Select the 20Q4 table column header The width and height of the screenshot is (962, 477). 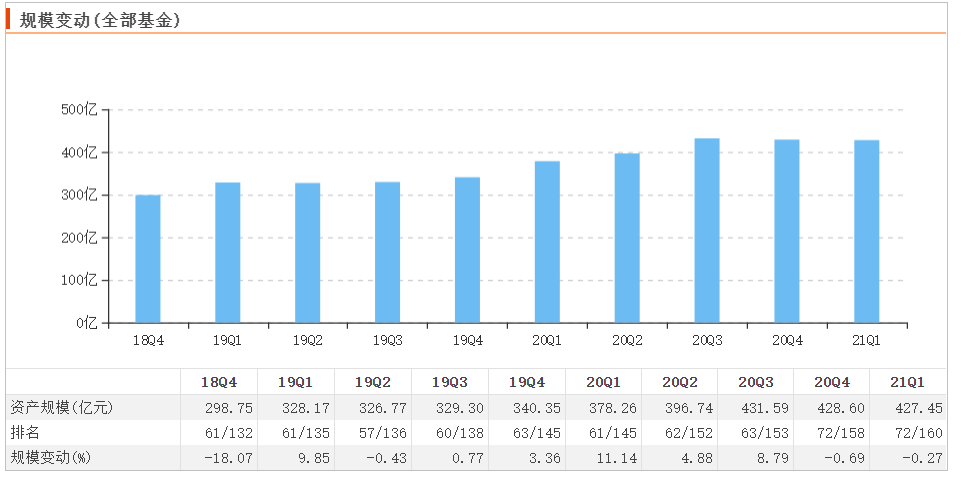pos(832,382)
